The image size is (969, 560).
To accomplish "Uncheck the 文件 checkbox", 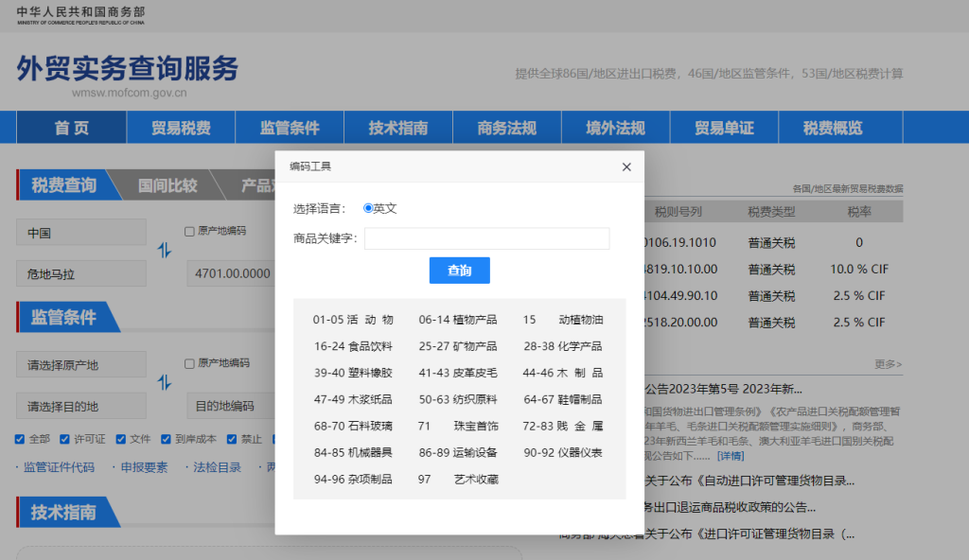I will point(121,439).
